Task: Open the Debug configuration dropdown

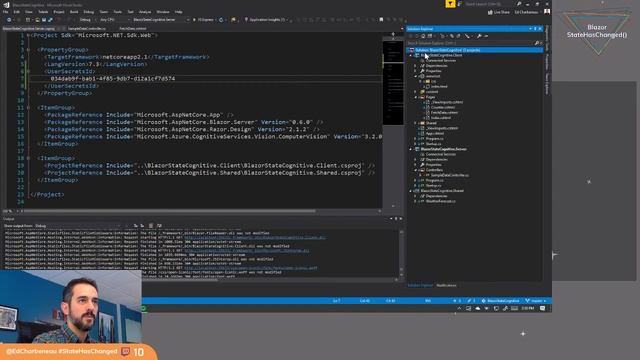Action: click(87, 20)
